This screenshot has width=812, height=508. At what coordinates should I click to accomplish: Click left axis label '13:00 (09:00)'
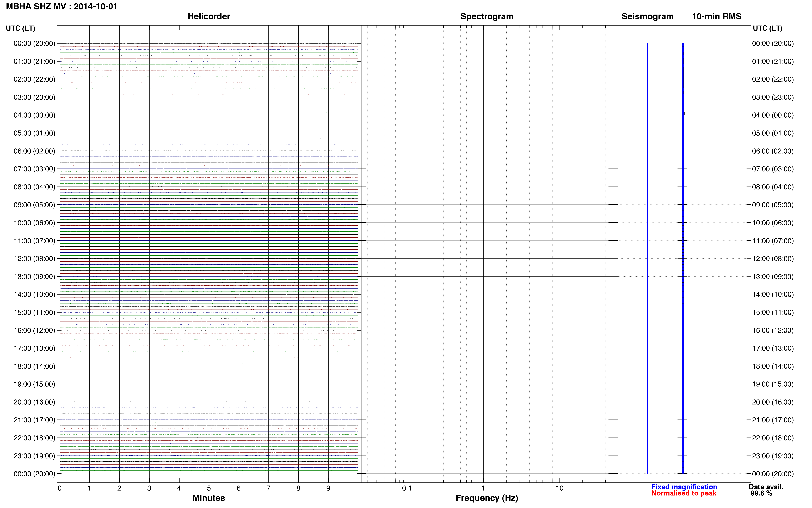pos(34,277)
